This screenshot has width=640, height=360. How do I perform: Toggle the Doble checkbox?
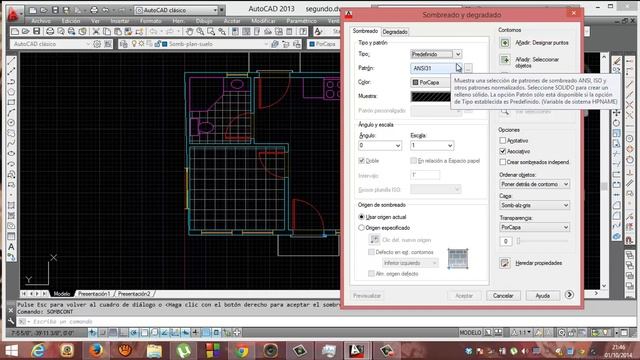click(x=361, y=161)
